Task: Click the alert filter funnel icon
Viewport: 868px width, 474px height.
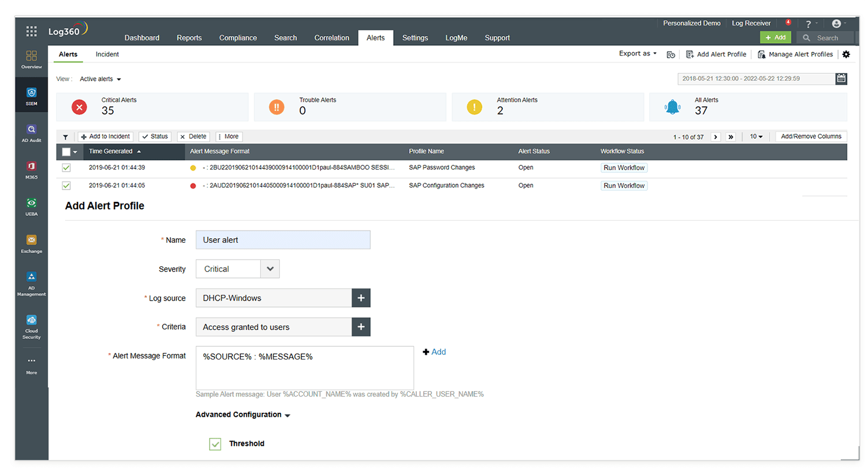Action: [65, 137]
